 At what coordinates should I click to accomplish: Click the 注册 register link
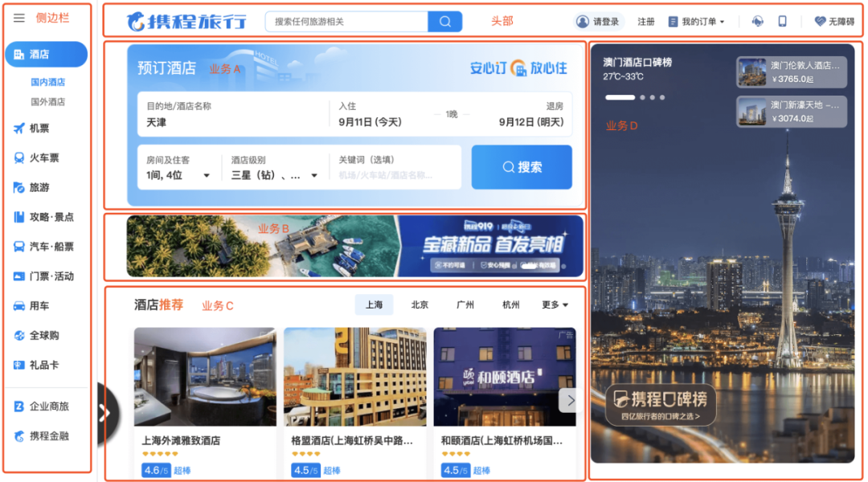(x=646, y=22)
